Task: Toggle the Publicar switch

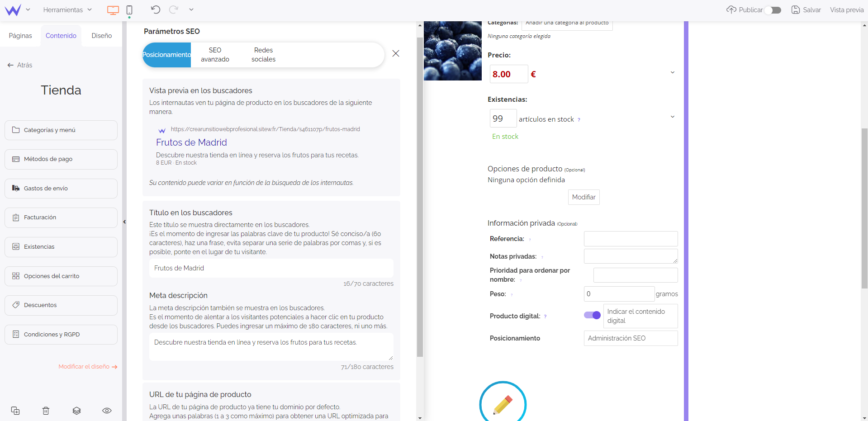Action: click(x=773, y=10)
